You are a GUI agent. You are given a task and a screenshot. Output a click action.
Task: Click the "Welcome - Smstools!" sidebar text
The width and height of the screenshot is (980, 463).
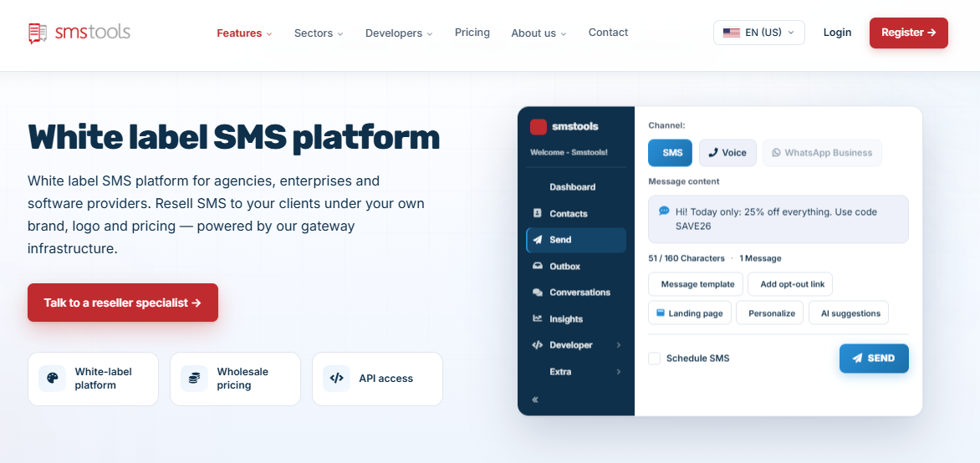point(569,152)
